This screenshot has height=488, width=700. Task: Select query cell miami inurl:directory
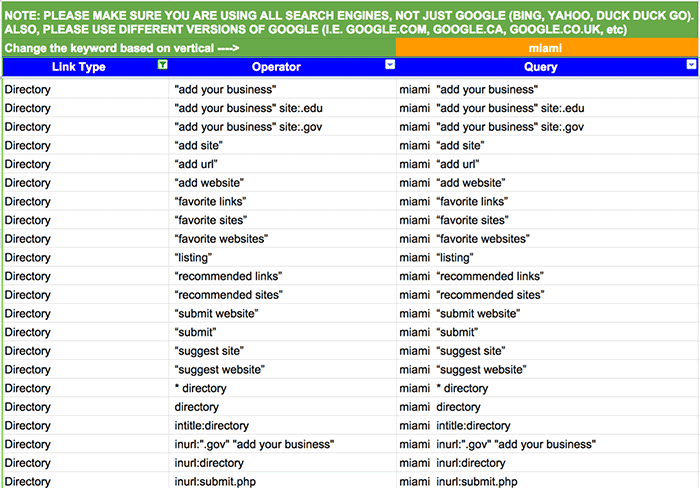click(547, 463)
